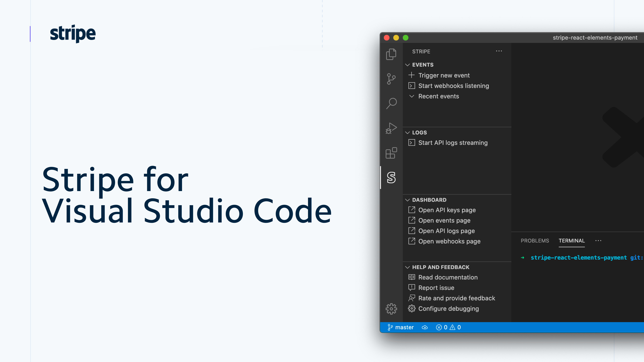Open Stripe panel more actions menu

click(499, 51)
